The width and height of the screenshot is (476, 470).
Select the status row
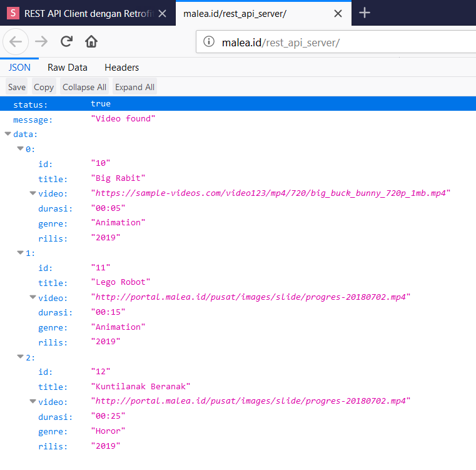coord(238,104)
